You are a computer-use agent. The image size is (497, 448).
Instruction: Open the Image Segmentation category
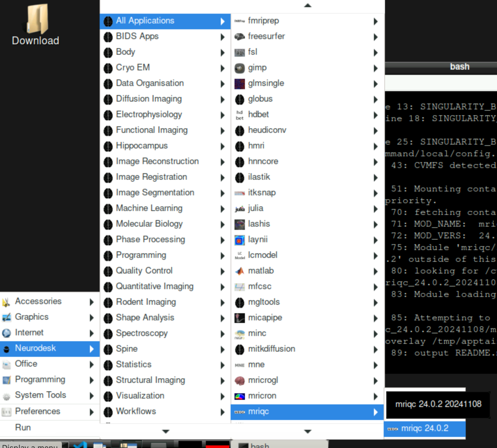click(165, 193)
